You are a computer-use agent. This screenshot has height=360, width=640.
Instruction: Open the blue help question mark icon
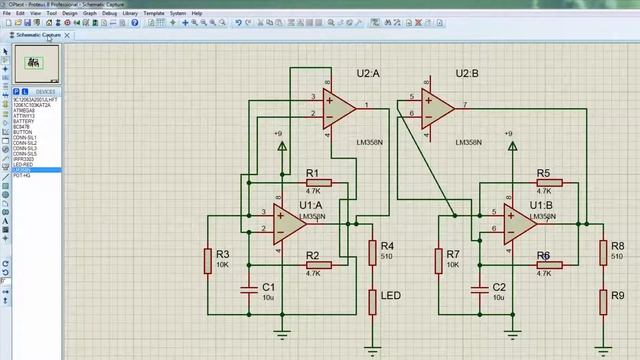[x=135, y=23]
